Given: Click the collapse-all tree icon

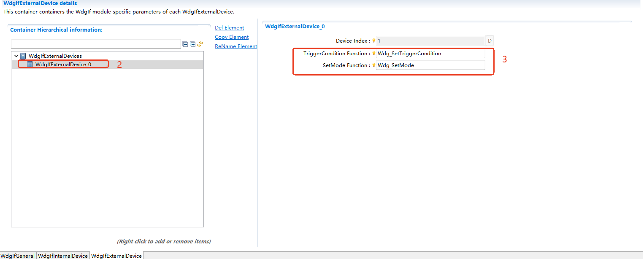Looking at the screenshot, I should coord(185,44).
